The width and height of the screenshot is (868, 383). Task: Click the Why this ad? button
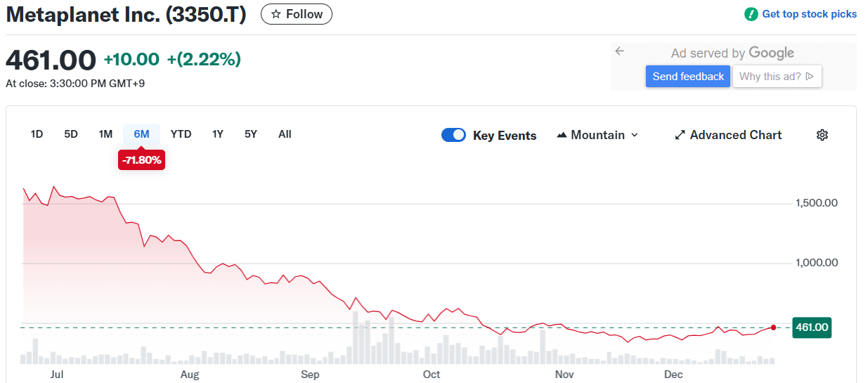[x=777, y=77]
